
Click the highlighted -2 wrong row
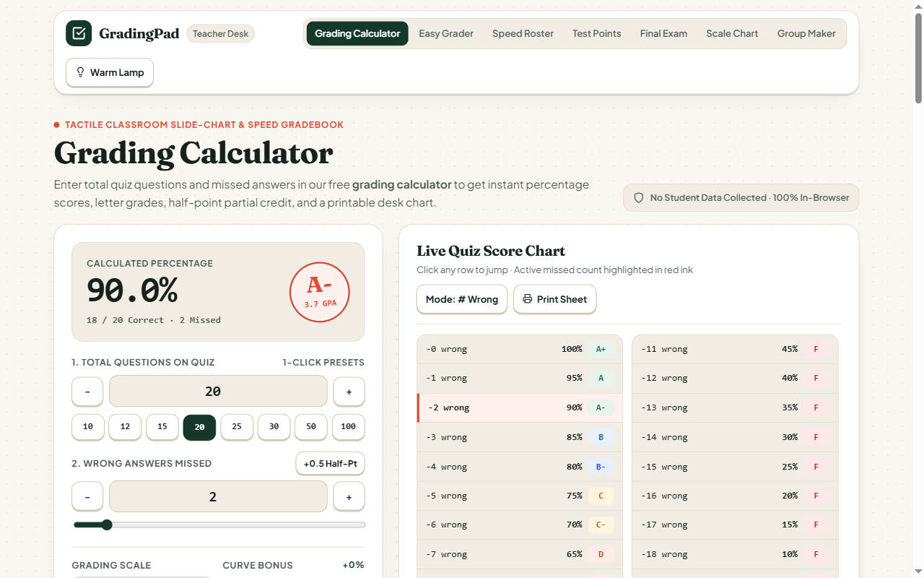coord(520,407)
